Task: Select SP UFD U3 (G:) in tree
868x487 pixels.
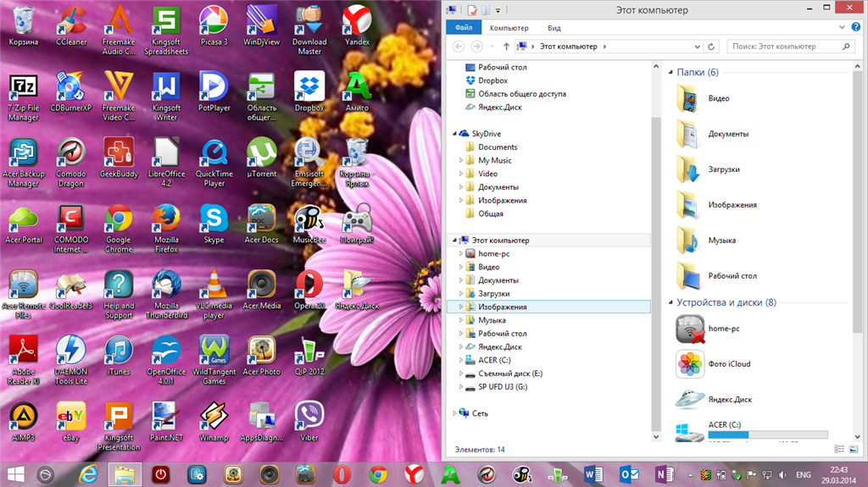Action: [x=503, y=387]
